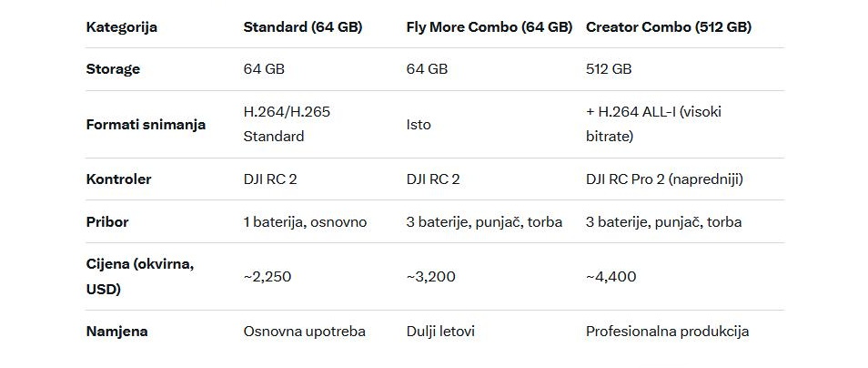Click the "~3,200" price cell
868x368 pixels.
tap(430, 276)
